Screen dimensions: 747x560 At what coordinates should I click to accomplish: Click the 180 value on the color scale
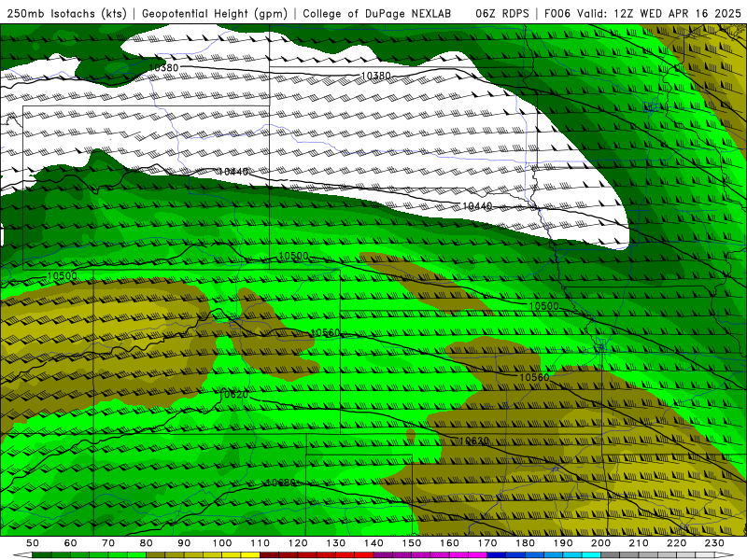pos(525,543)
